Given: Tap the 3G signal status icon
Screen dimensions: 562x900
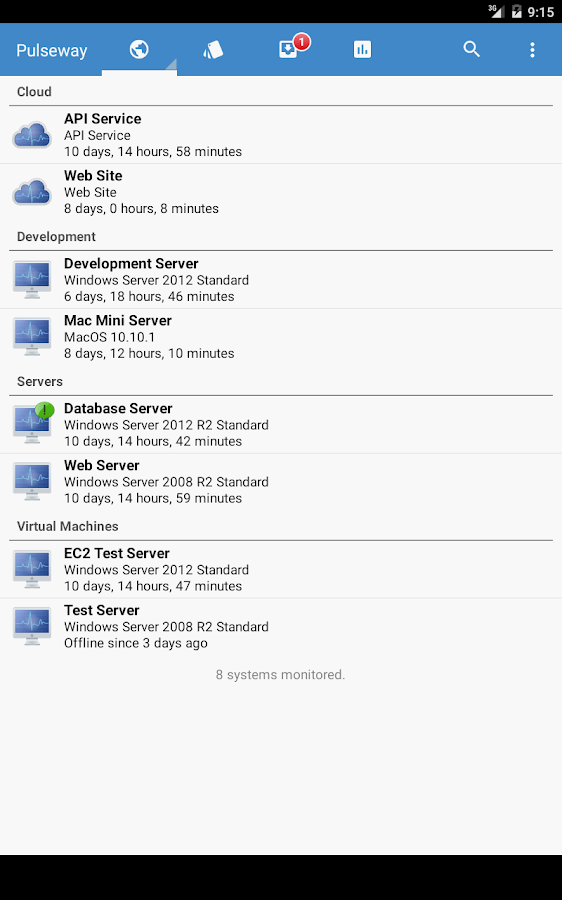Looking at the screenshot, I should 495,11.
